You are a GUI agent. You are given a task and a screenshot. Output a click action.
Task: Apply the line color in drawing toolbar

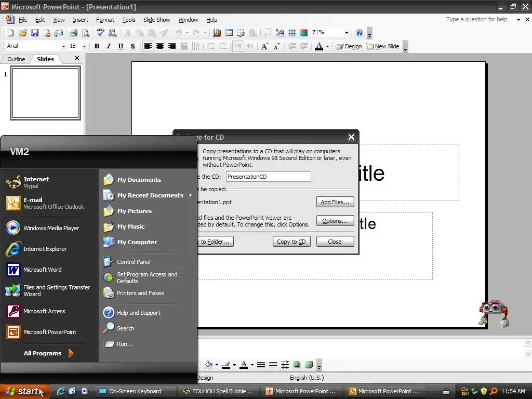click(x=226, y=365)
